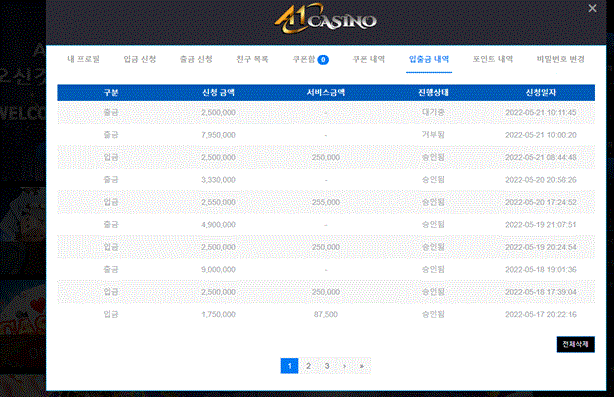The image size is (614, 397).
Task: Close the account modal with the X
Action: [x=592, y=8]
